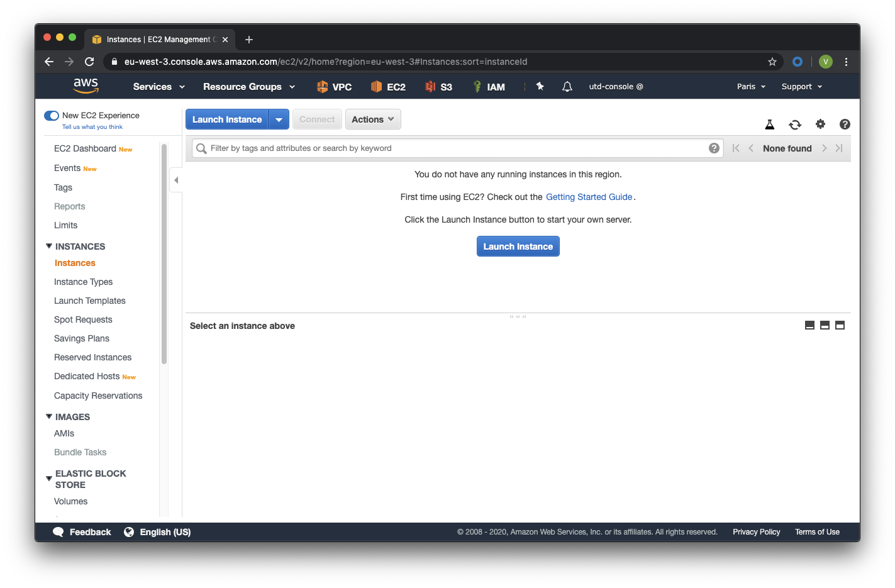
Task: Open the Launch Instance dropdown arrow
Action: coord(279,119)
